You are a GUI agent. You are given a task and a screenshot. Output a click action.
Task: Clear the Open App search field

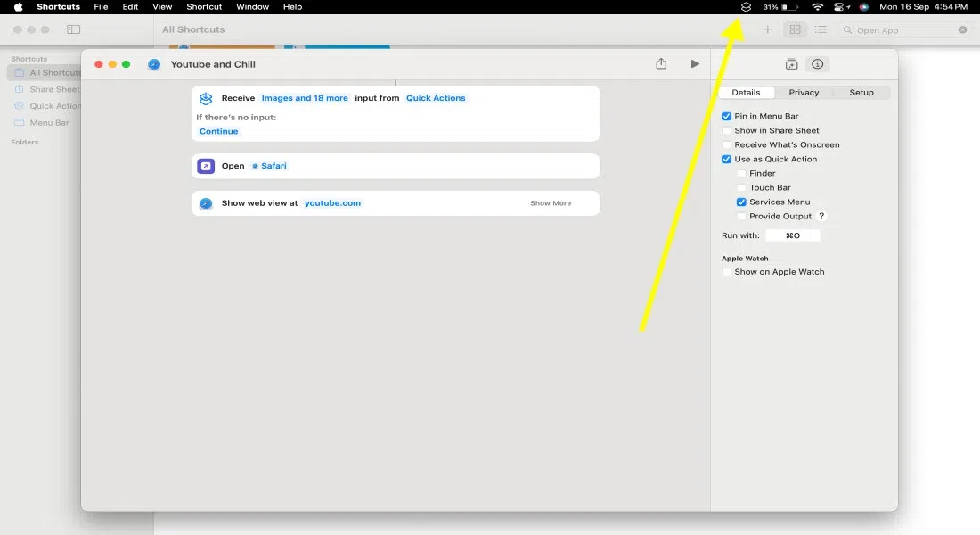[x=962, y=29]
